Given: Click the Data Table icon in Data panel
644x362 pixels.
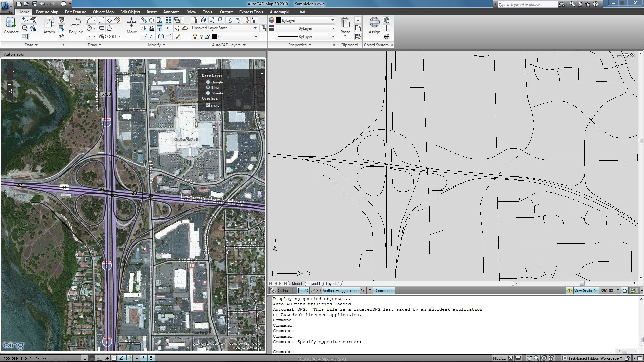Looking at the screenshot, I should pyautogui.click(x=25, y=36).
